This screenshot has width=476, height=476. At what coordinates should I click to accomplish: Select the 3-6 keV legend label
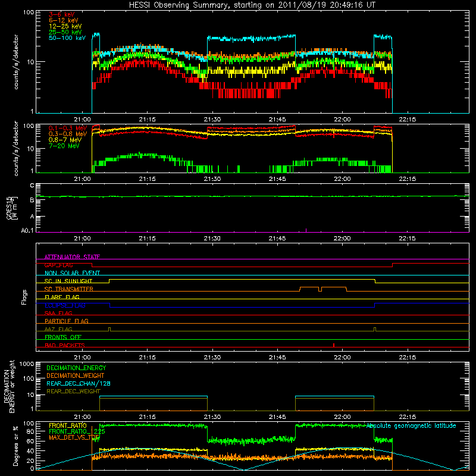click(62, 14)
